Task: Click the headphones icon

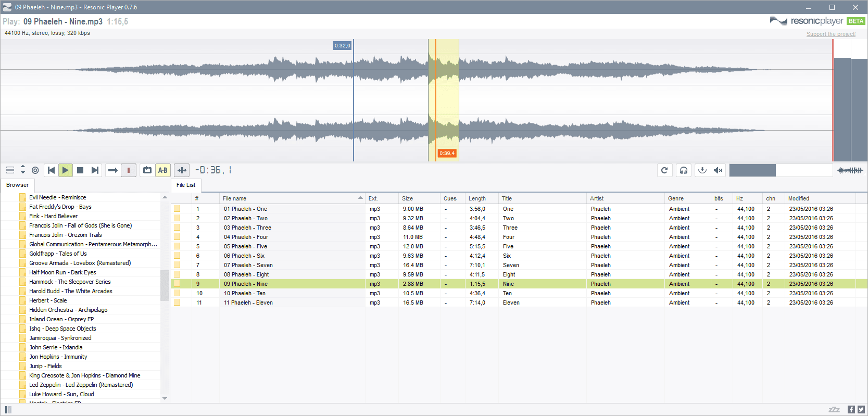Action: point(684,170)
